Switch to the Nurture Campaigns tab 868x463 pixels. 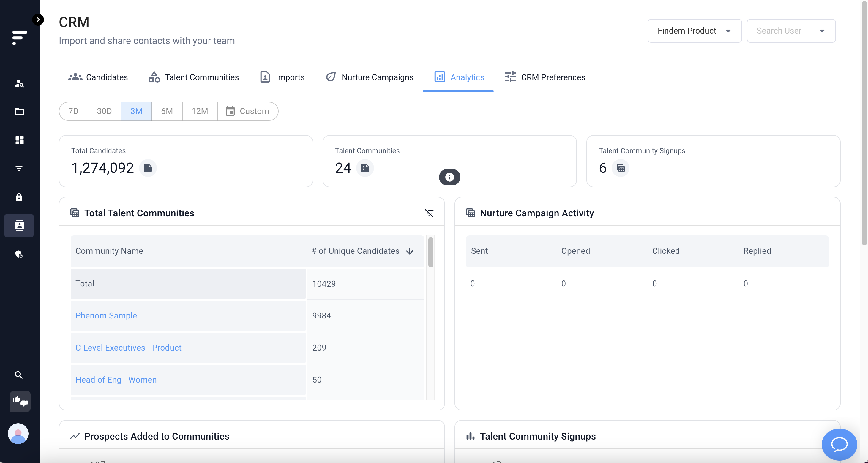[x=369, y=77]
